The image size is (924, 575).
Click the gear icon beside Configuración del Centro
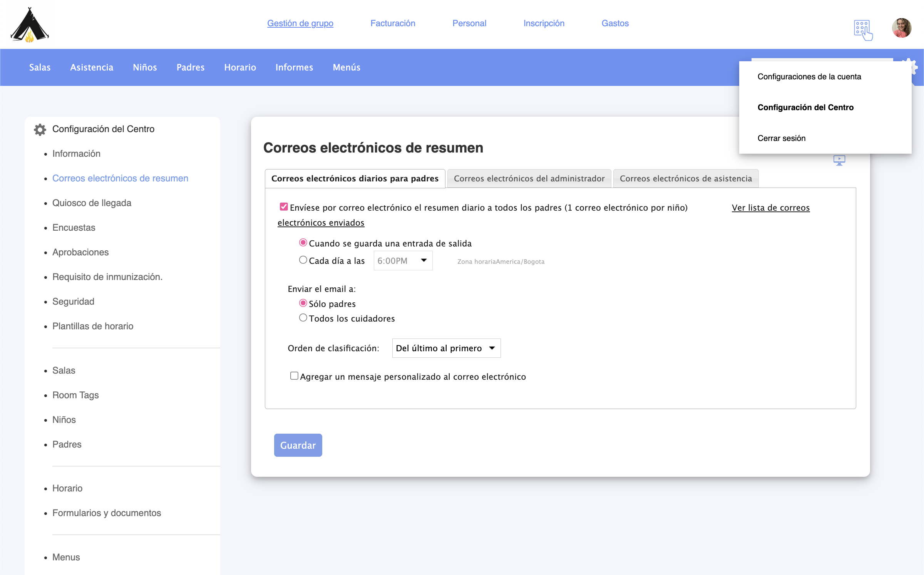tap(40, 129)
